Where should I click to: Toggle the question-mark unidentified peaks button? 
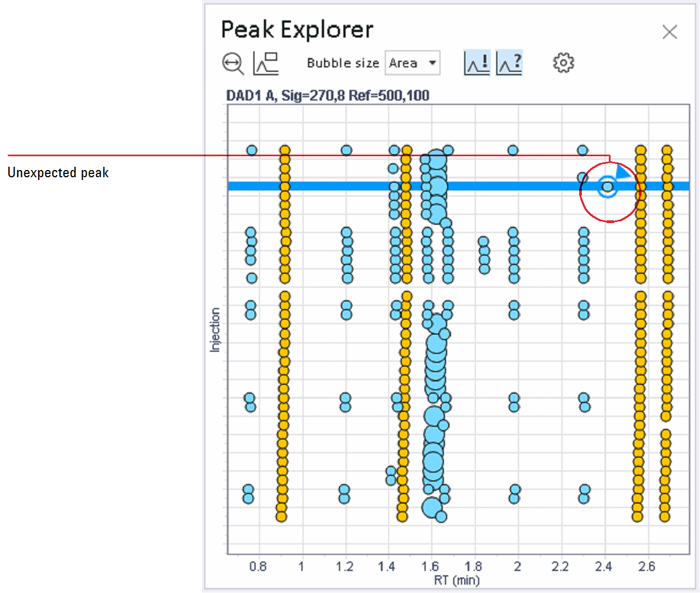click(509, 62)
